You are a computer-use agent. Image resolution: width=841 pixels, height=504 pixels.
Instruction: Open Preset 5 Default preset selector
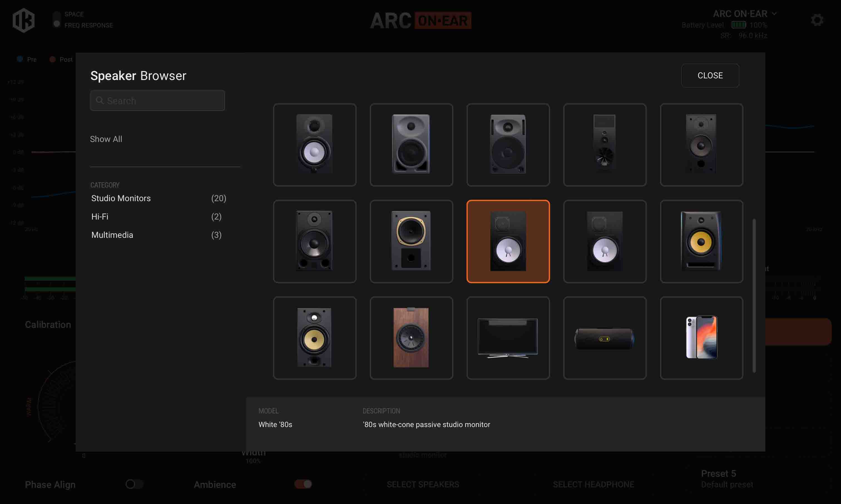[x=727, y=479]
